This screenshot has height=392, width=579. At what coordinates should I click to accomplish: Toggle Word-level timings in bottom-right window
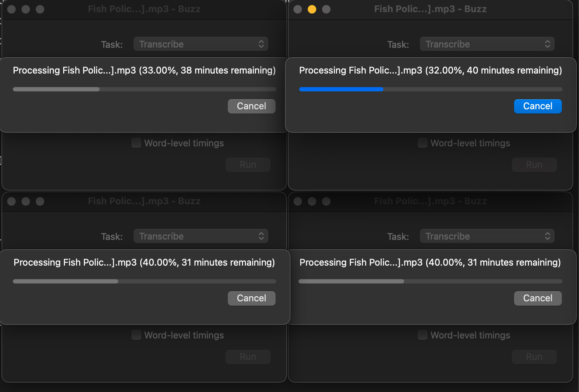pyautogui.click(x=423, y=335)
